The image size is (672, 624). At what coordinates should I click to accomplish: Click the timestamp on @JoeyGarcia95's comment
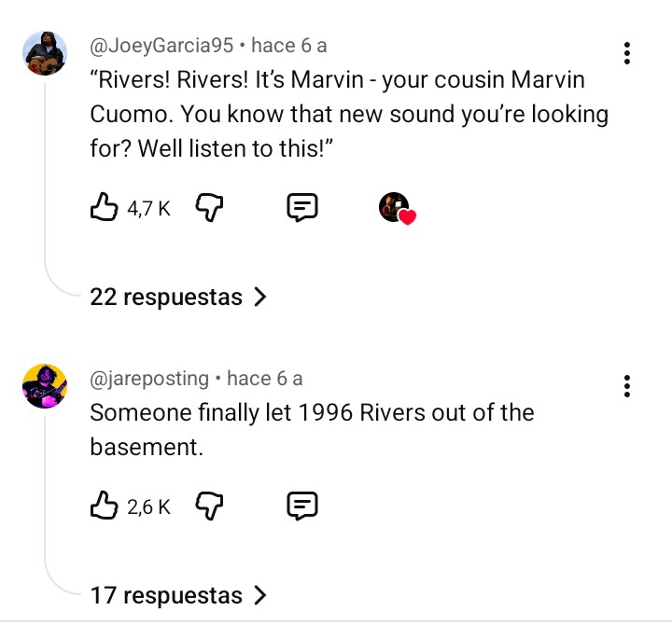tap(289, 45)
